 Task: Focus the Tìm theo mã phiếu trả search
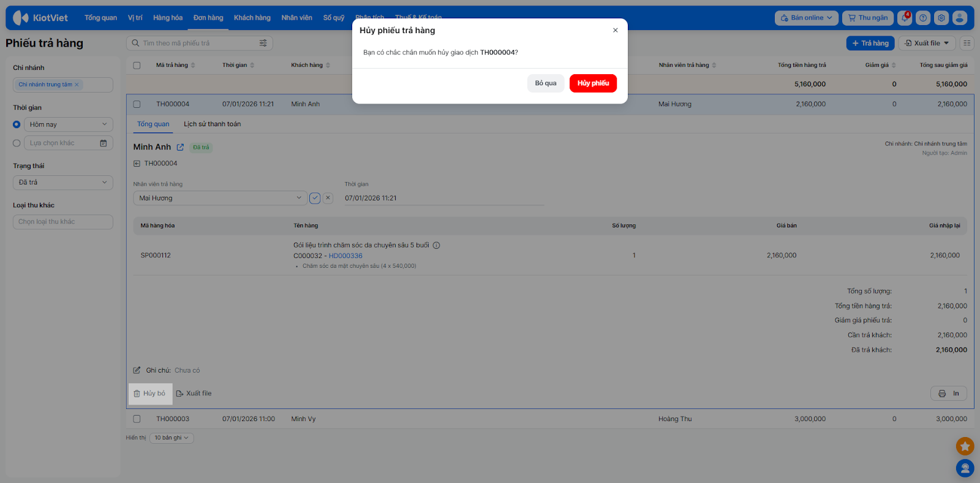coord(200,43)
